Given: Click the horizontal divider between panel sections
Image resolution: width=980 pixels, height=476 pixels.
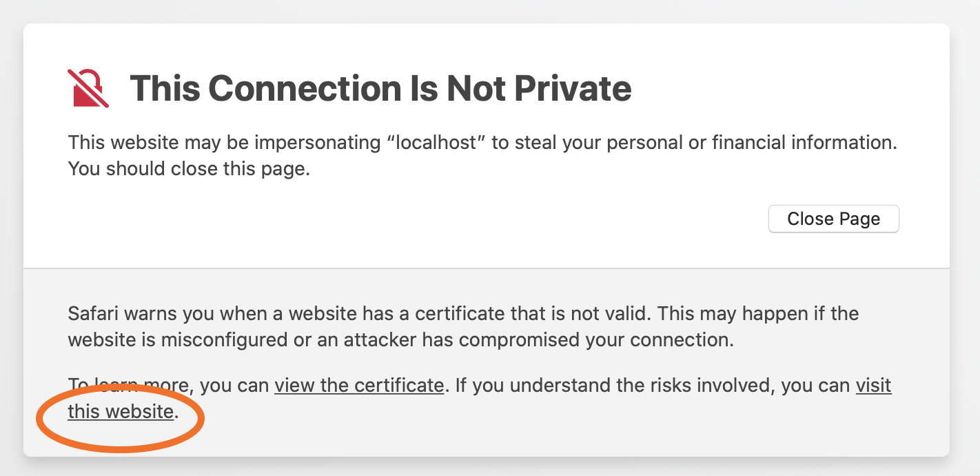Looking at the screenshot, I should point(487,268).
